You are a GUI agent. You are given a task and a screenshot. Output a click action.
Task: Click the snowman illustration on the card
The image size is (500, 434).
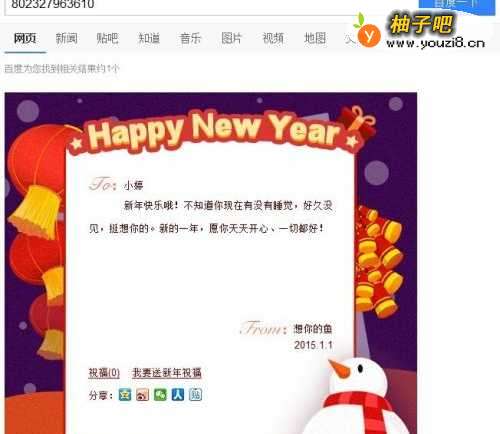(358, 397)
